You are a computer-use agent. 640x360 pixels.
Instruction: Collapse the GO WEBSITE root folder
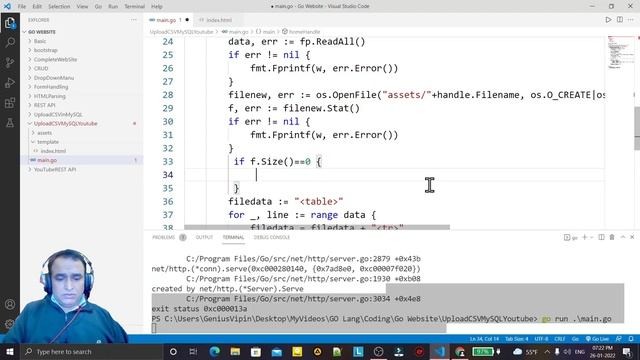(42, 32)
